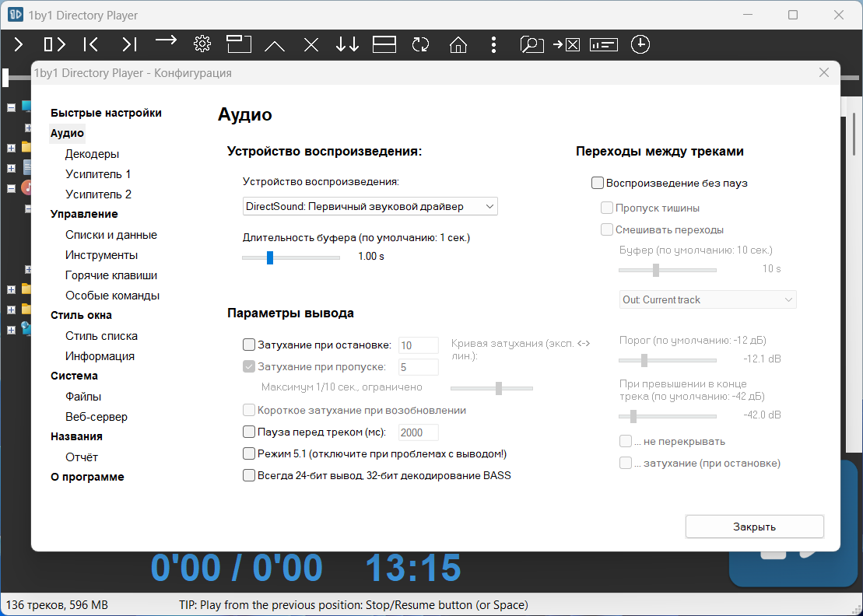
Task: Toggle Затухание при пропуске checkbox
Action: [x=249, y=366]
